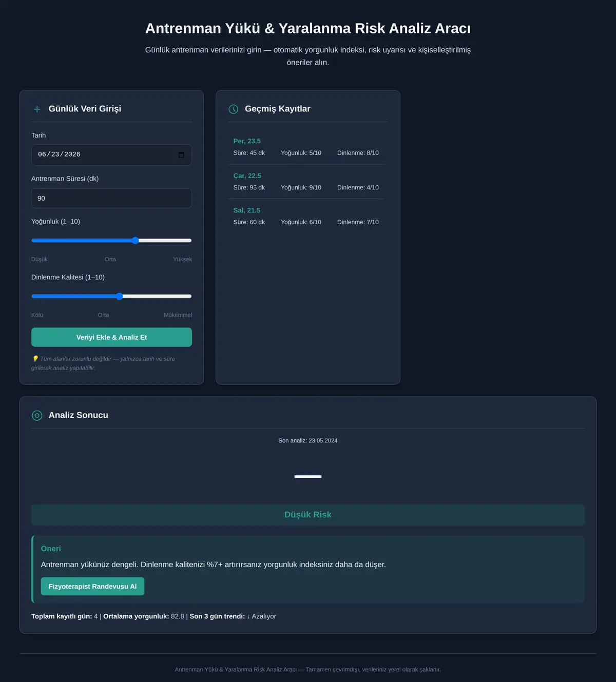Click the Kötü label under the rest slider
Viewport: 616px width, 682px height.
37,315
